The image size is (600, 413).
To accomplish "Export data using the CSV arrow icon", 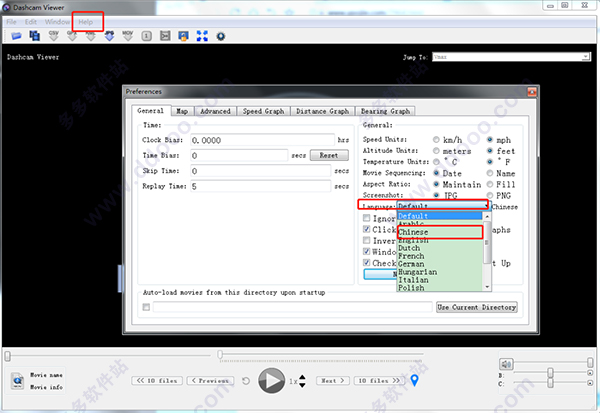I will (x=54, y=36).
